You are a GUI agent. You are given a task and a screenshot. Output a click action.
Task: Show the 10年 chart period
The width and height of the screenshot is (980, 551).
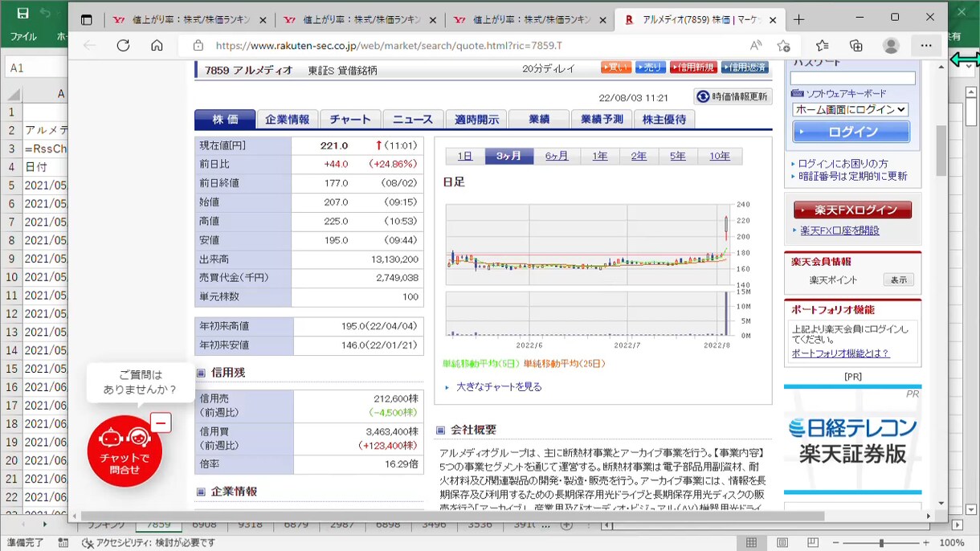[x=720, y=156]
